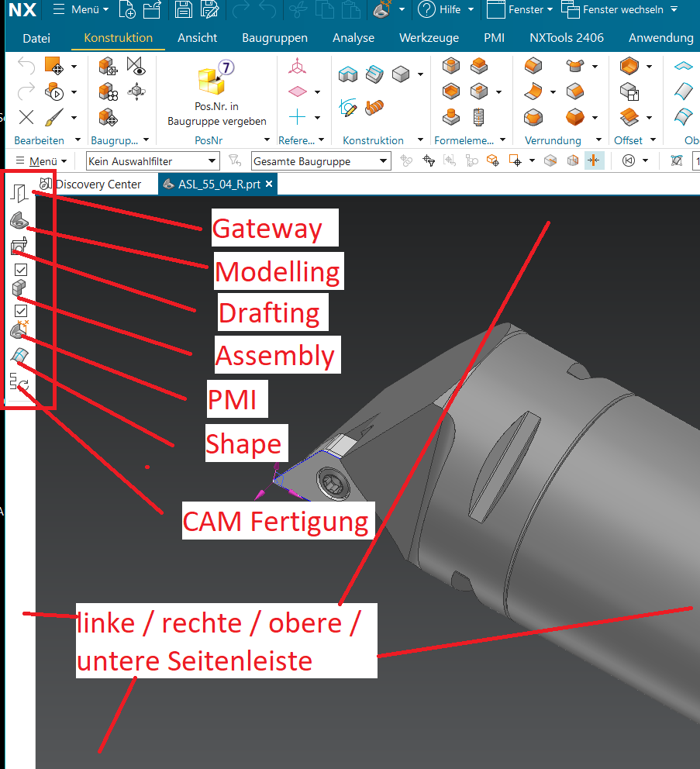This screenshot has width=700, height=769.
Task: Toggle the highlighted snap button in selection bar
Action: click(x=594, y=160)
